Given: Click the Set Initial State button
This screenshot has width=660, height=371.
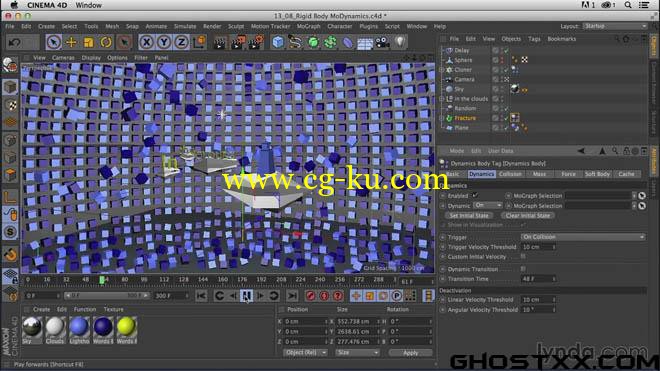Looking at the screenshot, I should [x=469, y=216].
